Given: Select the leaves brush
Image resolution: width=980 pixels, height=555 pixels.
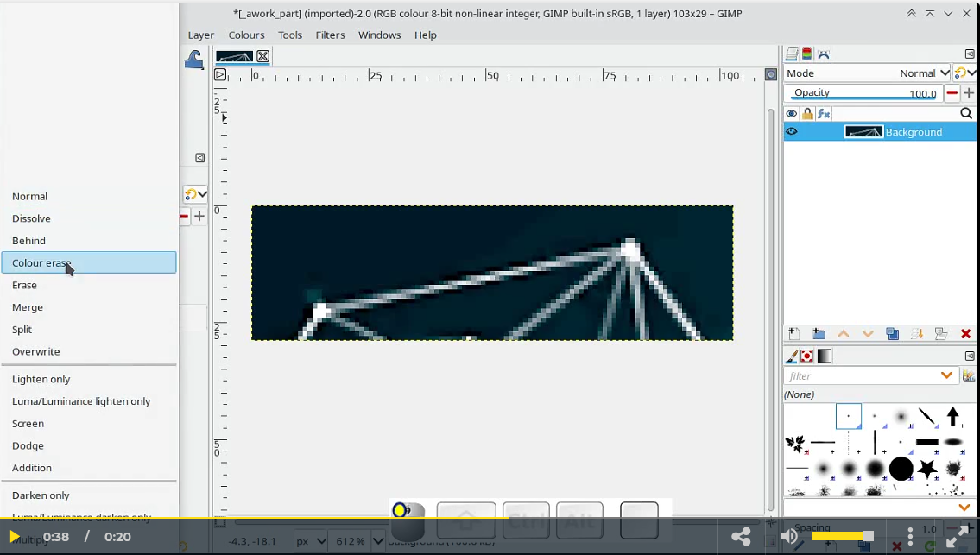Looking at the screenshot, I should click(x=795, y=444).
